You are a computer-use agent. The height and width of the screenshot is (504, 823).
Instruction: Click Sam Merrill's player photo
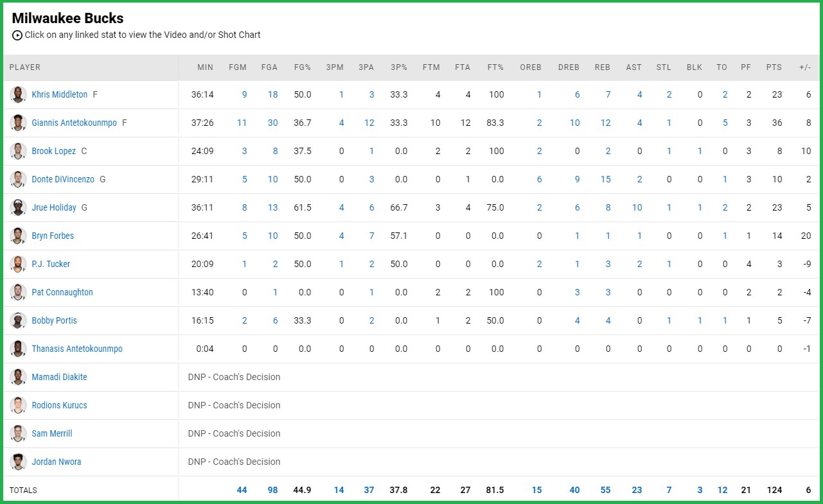point(18,433)
